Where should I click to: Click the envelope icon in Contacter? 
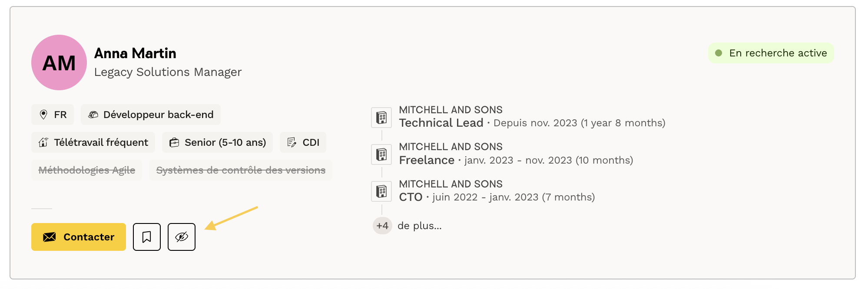[50, 237]
